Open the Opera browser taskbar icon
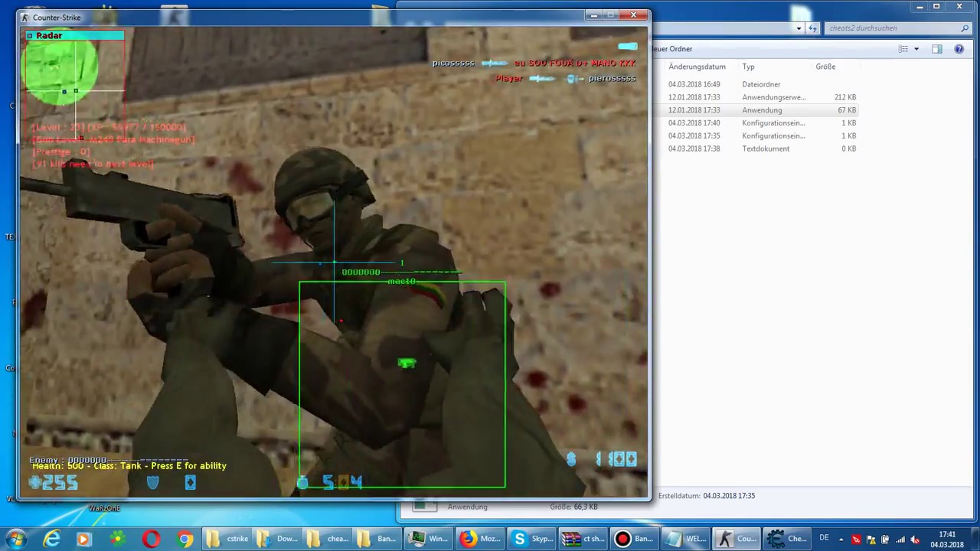Screen dimensions: 980x551 (x=151, y=539)
